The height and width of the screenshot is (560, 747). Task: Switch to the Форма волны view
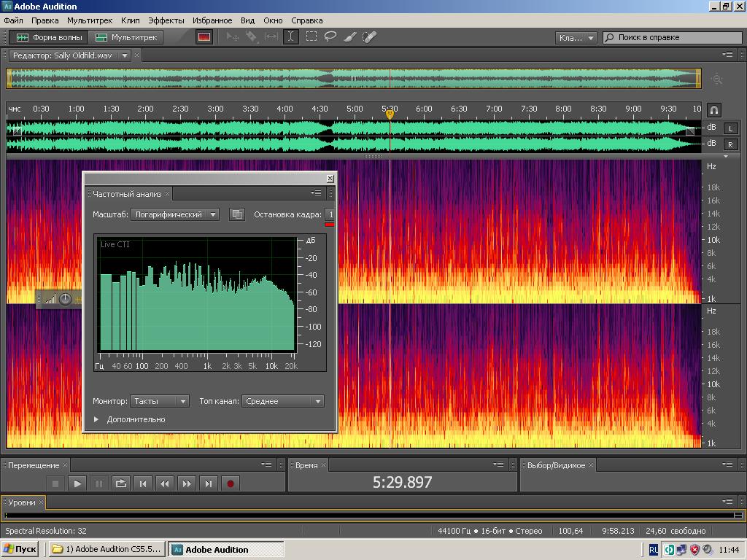pyautogui.click(x=50, y=37)
